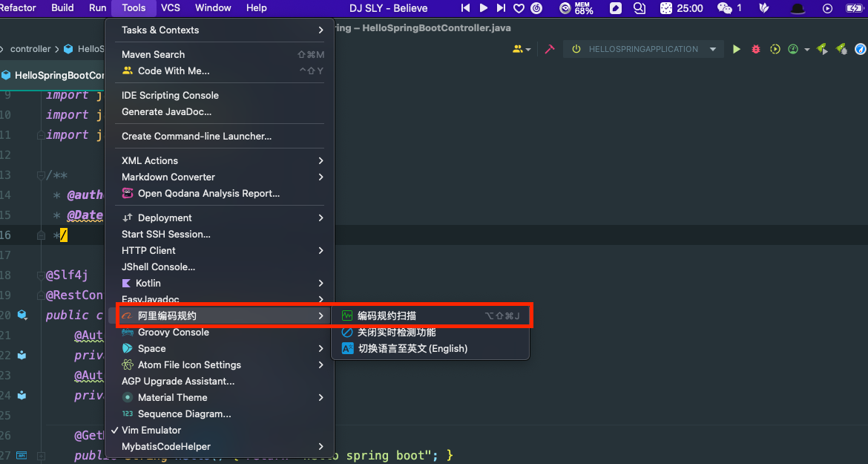Click 关闭实时检测功能 submenu item
The width and height of the screenshot is (868, 464).
pos(430,332)
